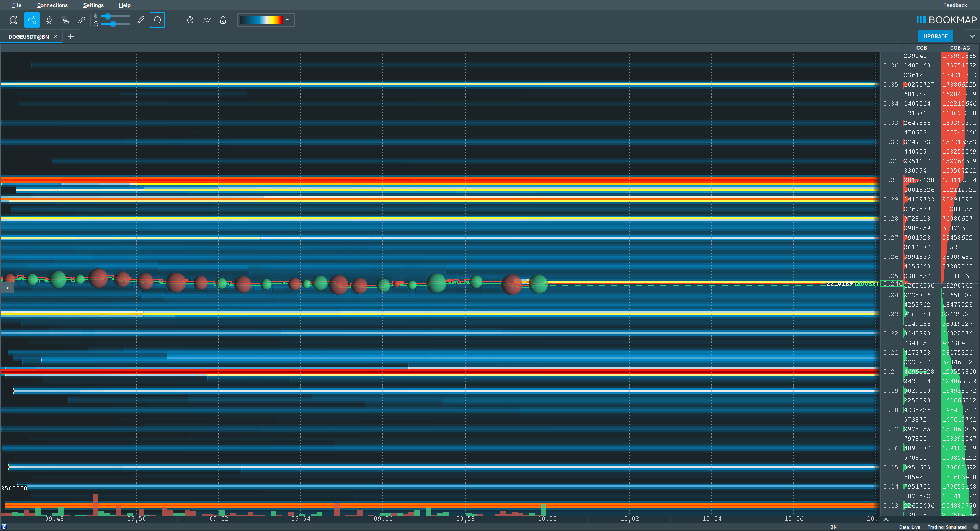Toggle the volume dots display icon
The image size is (980, 531).
pos(207,20)
